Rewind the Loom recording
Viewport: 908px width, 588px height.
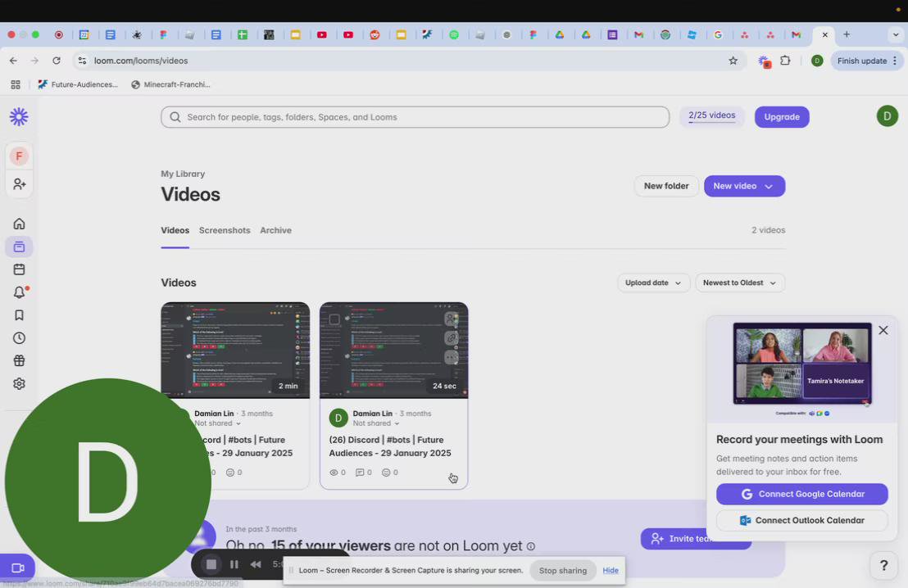coord(256,564)
